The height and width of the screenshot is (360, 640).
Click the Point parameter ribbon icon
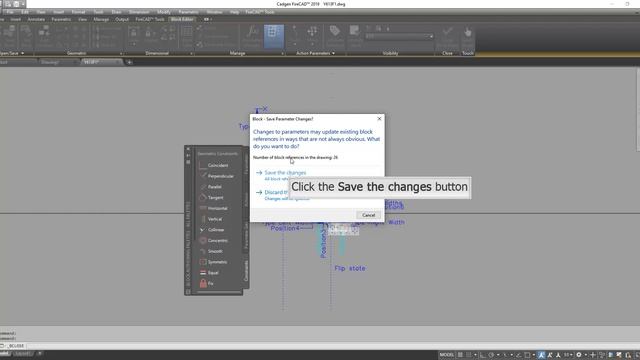click(295, 31)
